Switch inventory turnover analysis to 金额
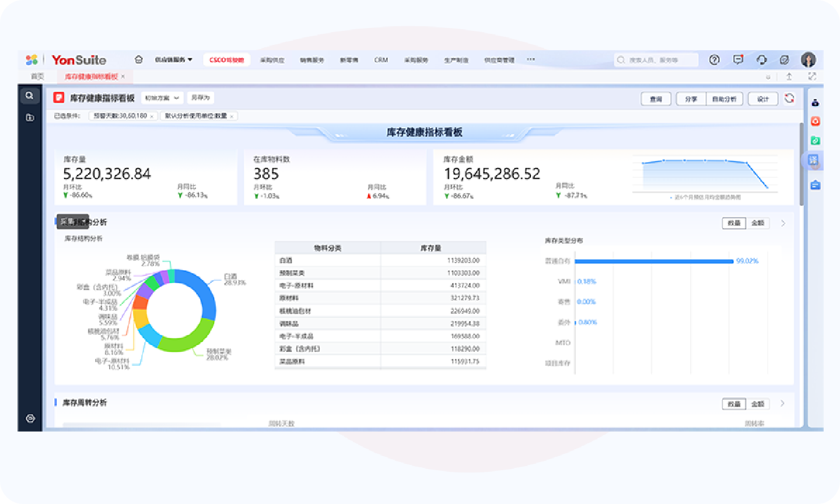 [x=758, y=404]
